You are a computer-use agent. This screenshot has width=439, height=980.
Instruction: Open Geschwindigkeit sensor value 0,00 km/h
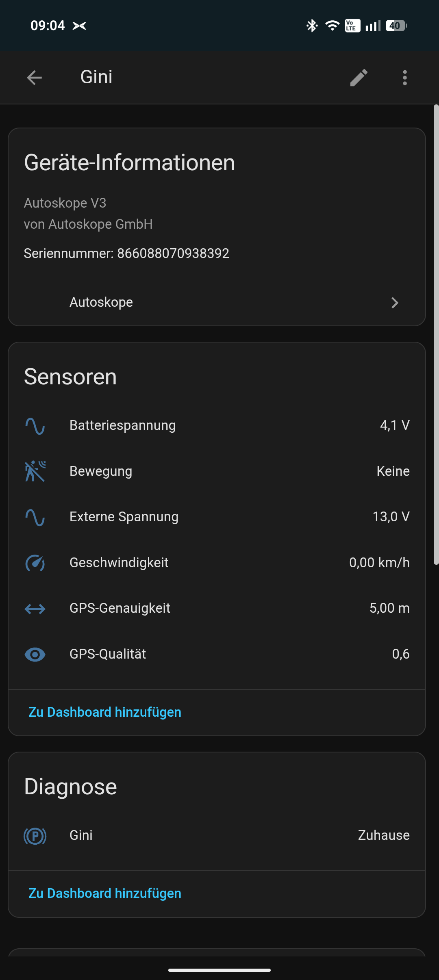(x=379, y=563)
